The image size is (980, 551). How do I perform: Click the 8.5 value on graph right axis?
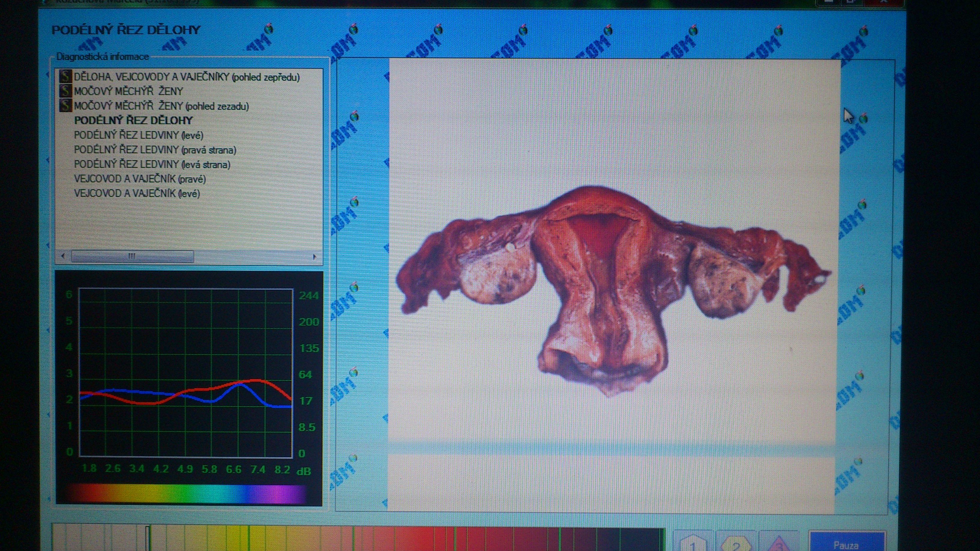[307, 427]
